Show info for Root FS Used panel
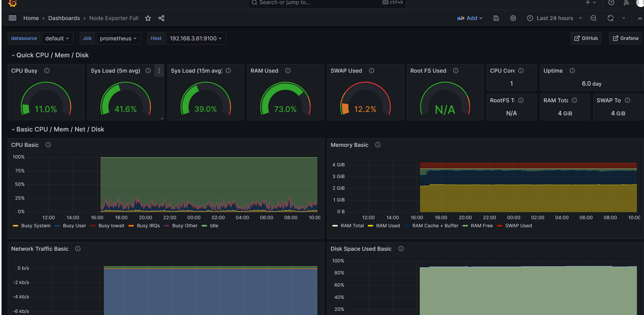This screenshot has width=644, height=315. [x=456, y=71]
